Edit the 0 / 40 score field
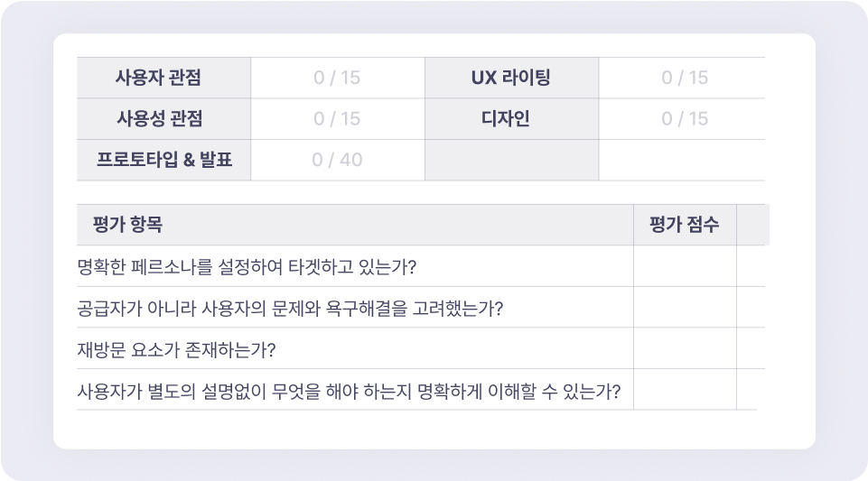The image size is (868, 481). (337, 160)
